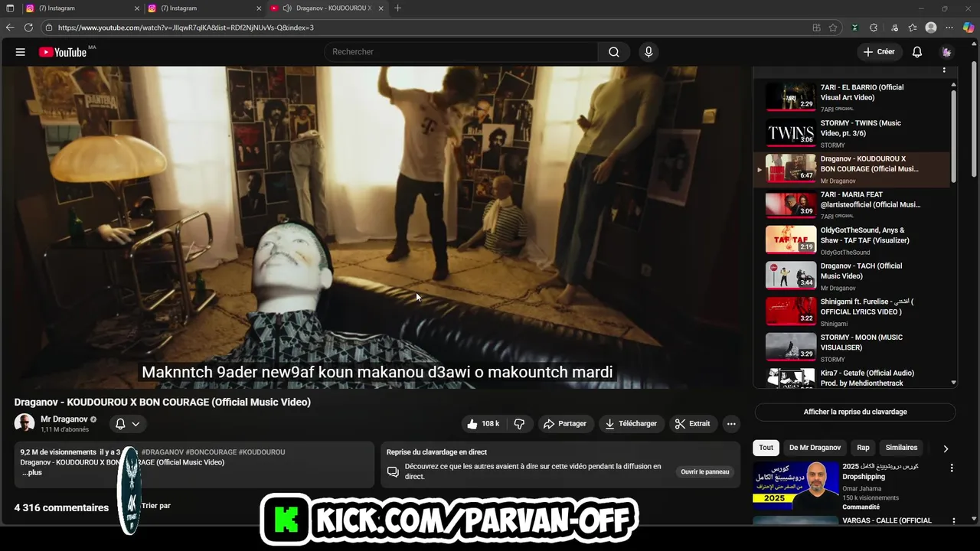Start voice search with microphone icon

click(x=648, y=52)
